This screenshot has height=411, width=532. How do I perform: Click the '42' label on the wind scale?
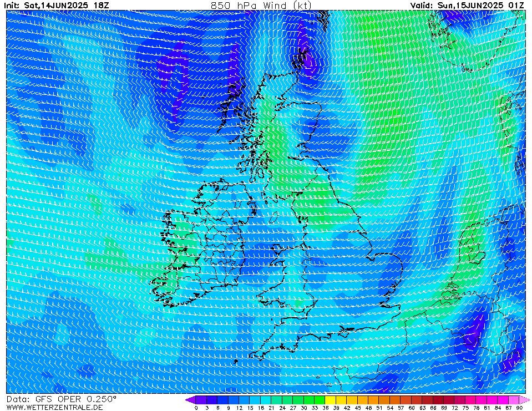coord(347,408)
